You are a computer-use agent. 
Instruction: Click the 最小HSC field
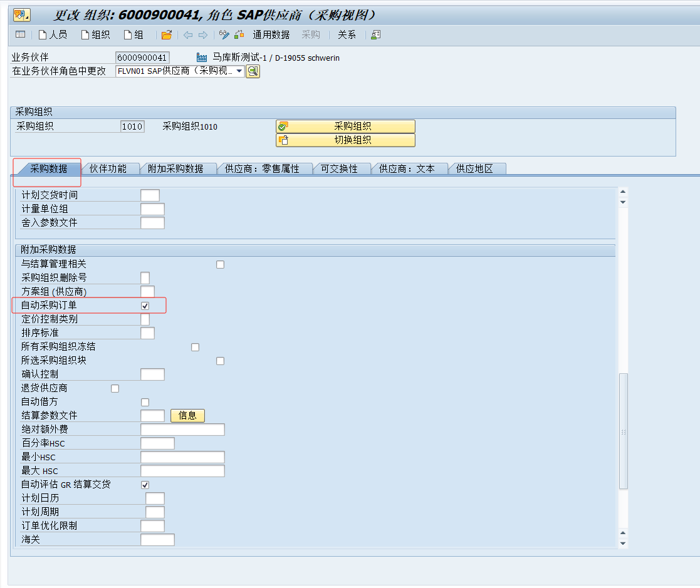tap(182, 457)
